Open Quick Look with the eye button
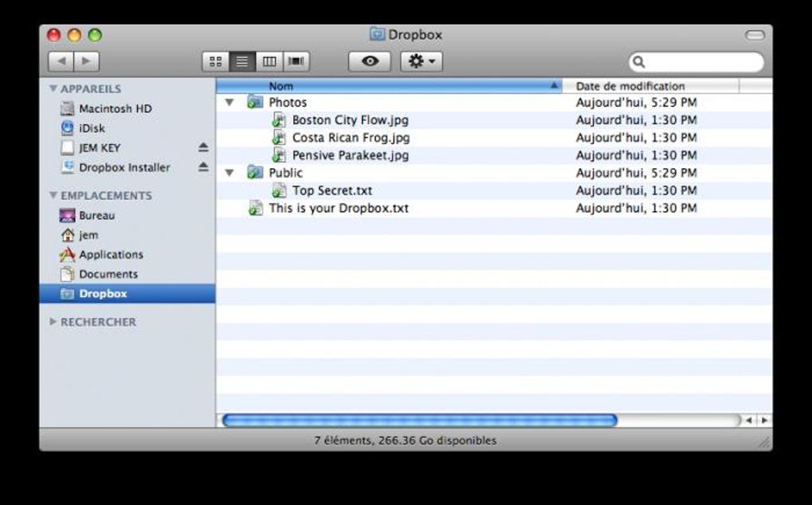This screenshot has width=812, height=505. coord(369,61)
